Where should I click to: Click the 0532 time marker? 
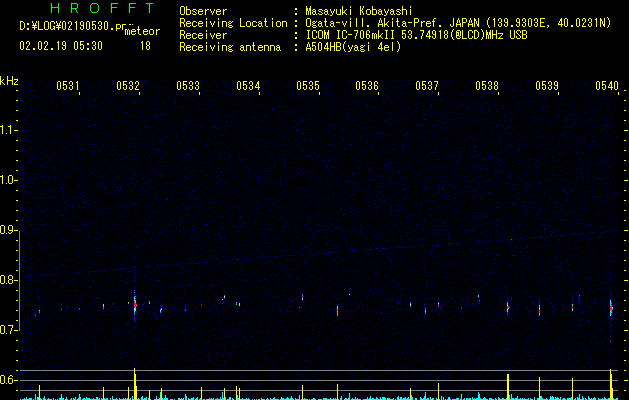pos(128,86)
